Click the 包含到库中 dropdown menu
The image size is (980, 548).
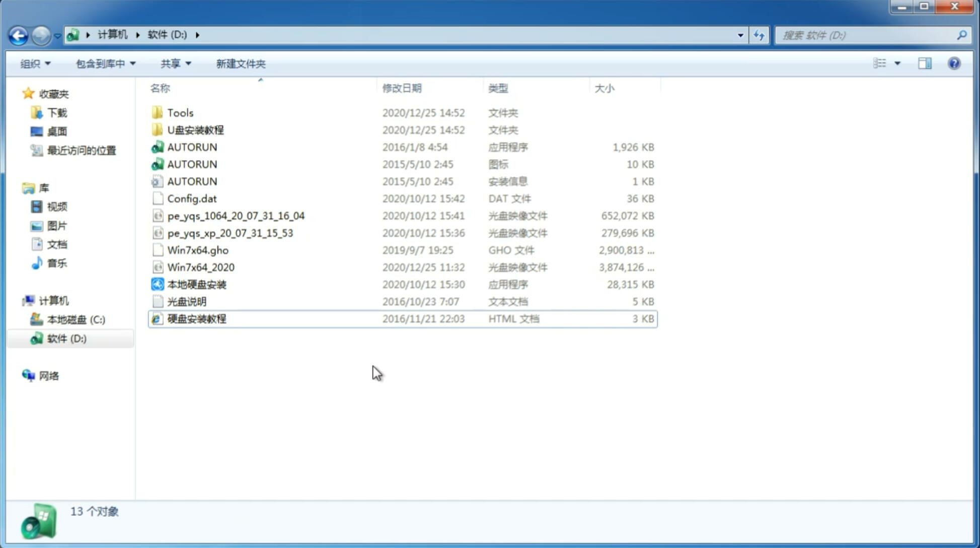(x=105, y=63)
